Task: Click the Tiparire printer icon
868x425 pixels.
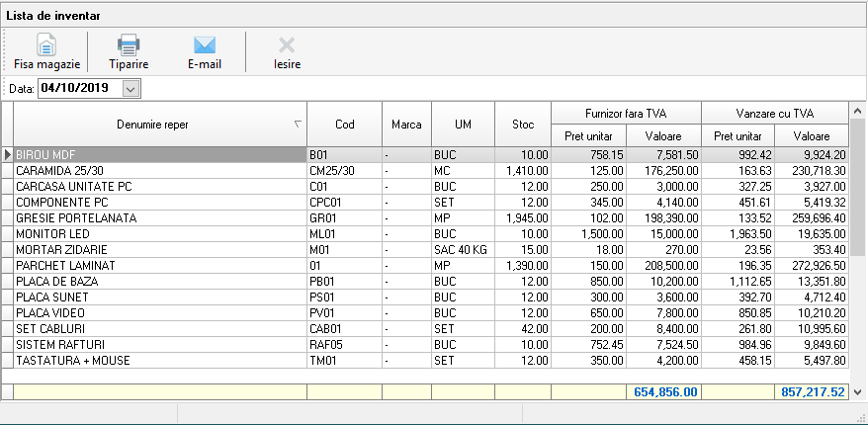Action: coord(129,45)
